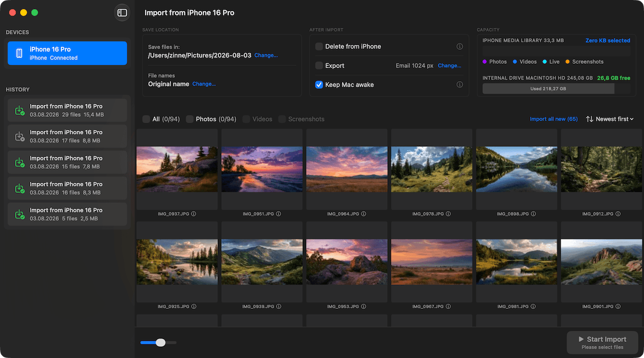The image size is (644, 358).
Task: Click Import all new (65)
Action: pos(554,119)
